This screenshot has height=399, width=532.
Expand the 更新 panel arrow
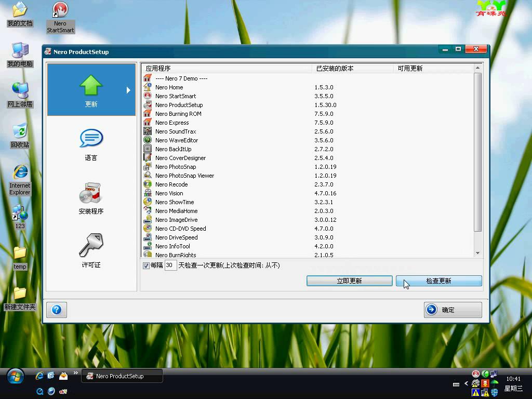[x=128, y=90]
